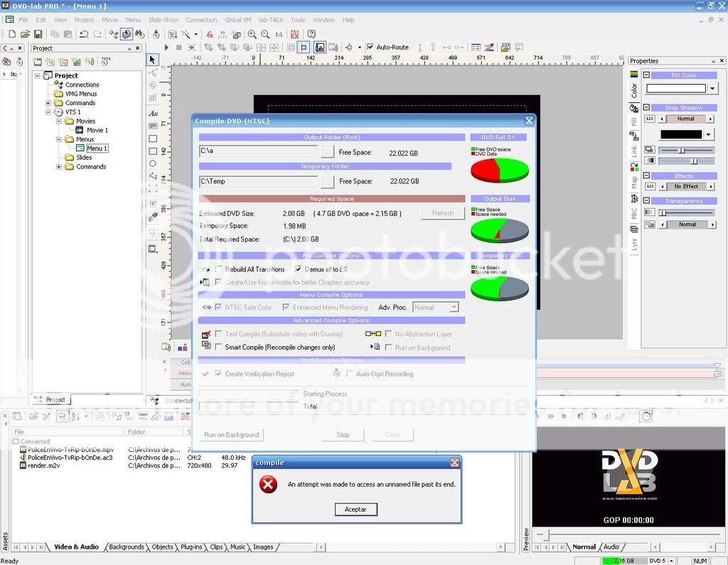Open the Fill Color dropdown arrow
Screen dimensions: 728x565
pyautogui.click(x=712, y=88)
